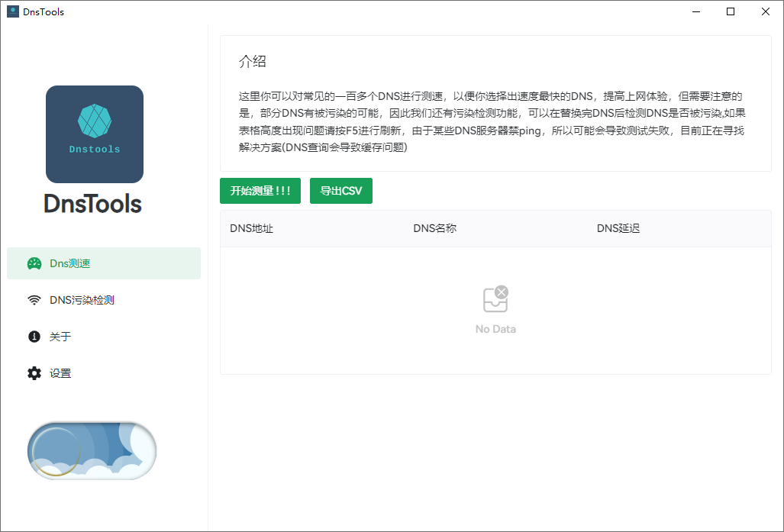Start measuring with 开始测量!!! button

tap(260, 191)
